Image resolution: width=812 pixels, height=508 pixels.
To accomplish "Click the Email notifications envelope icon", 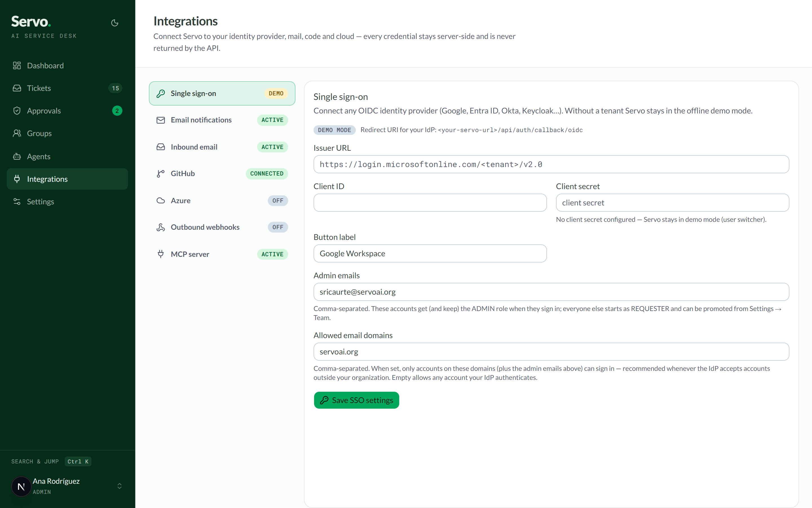I will tap(161, 120).
